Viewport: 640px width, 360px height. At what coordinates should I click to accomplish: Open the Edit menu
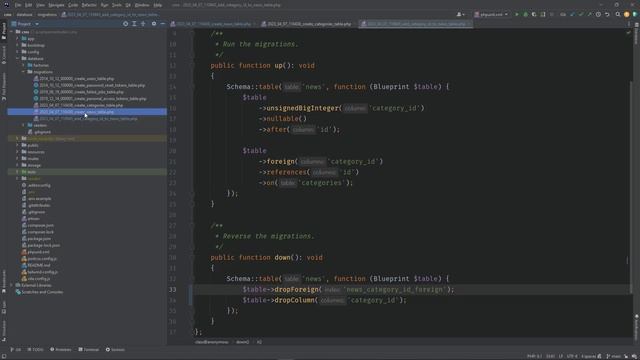pos(29,5)
